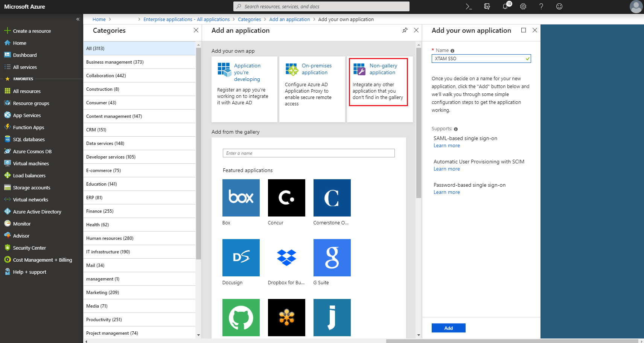Choose the G Suite application icon
Image resolution: width=644 pixels, height=343 pixels.
332,258
